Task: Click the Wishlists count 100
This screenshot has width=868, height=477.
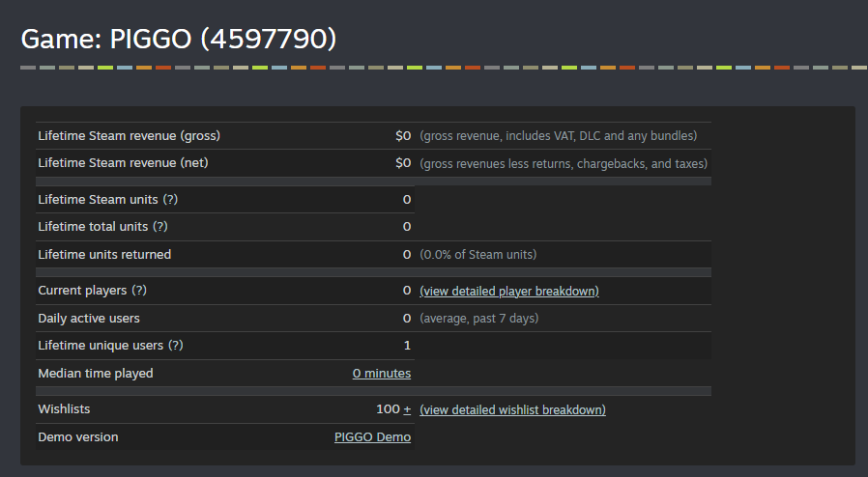Action: tap(388, 409)
